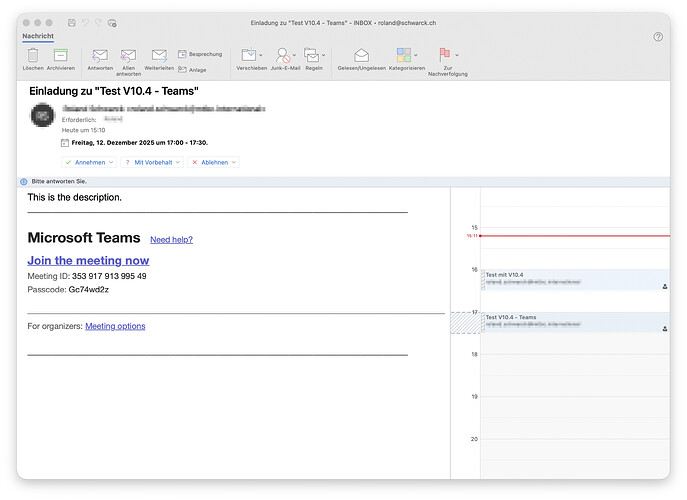
Task: Click the Heute um 15:10 timestamp
Action: (x=83, y=130)
